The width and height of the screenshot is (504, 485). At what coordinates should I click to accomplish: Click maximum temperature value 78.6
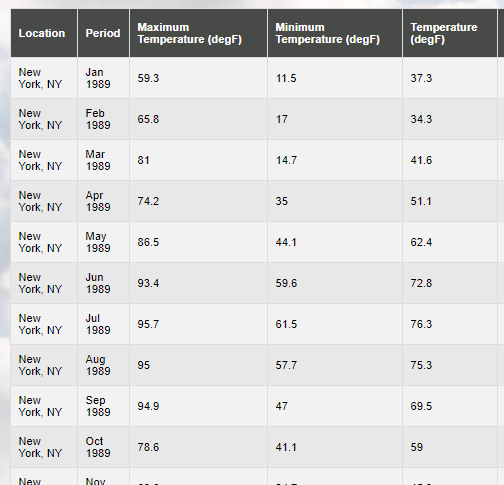[148, 447]
